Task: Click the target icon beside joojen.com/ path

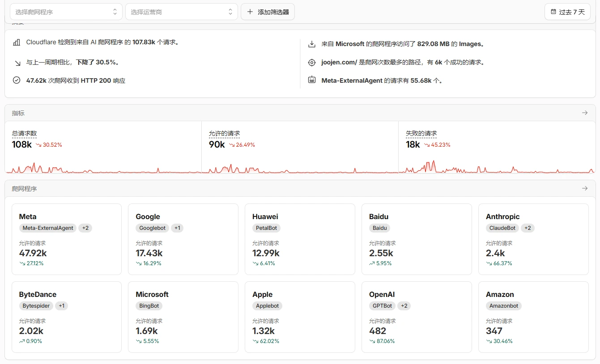Action: pos(312,63)
